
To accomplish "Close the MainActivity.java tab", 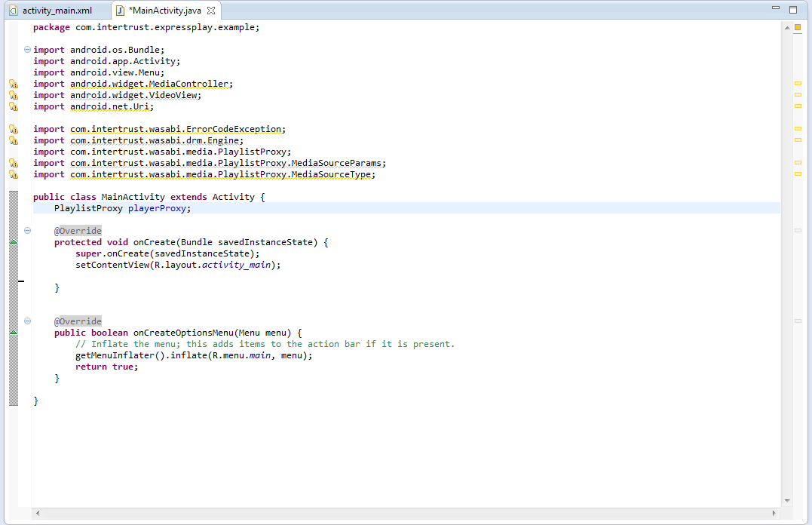I will 211,11.
